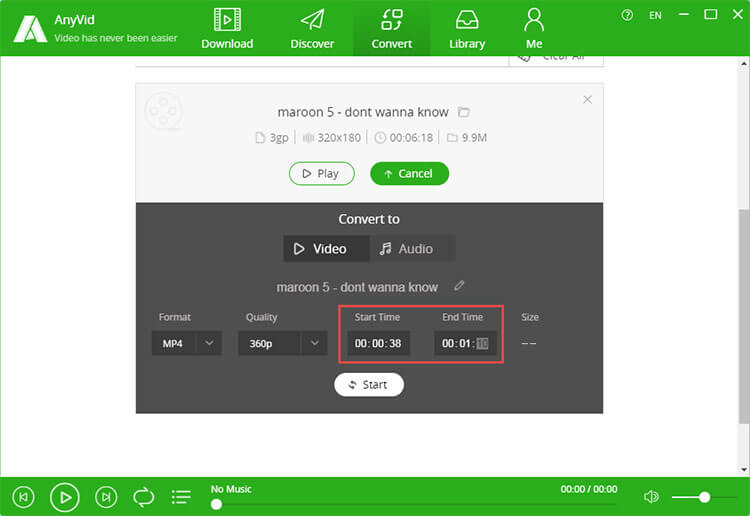The width and height of the screenshot is (750, 516).
Task: Click the 3gp format text
Action: [279, 138]
